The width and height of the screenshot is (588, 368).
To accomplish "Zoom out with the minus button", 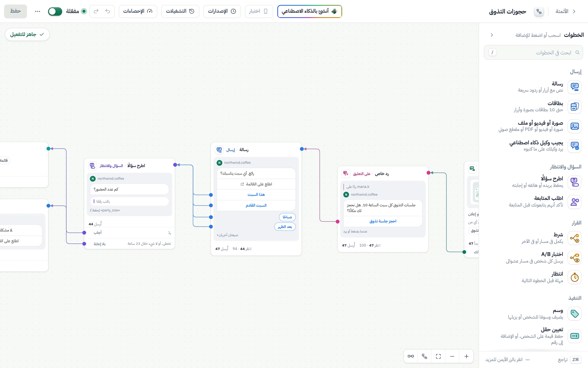I will point(452,356).
